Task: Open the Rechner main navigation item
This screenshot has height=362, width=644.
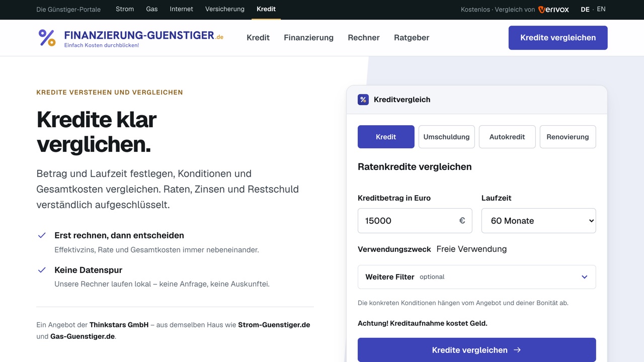Action: tap(364, 38)
